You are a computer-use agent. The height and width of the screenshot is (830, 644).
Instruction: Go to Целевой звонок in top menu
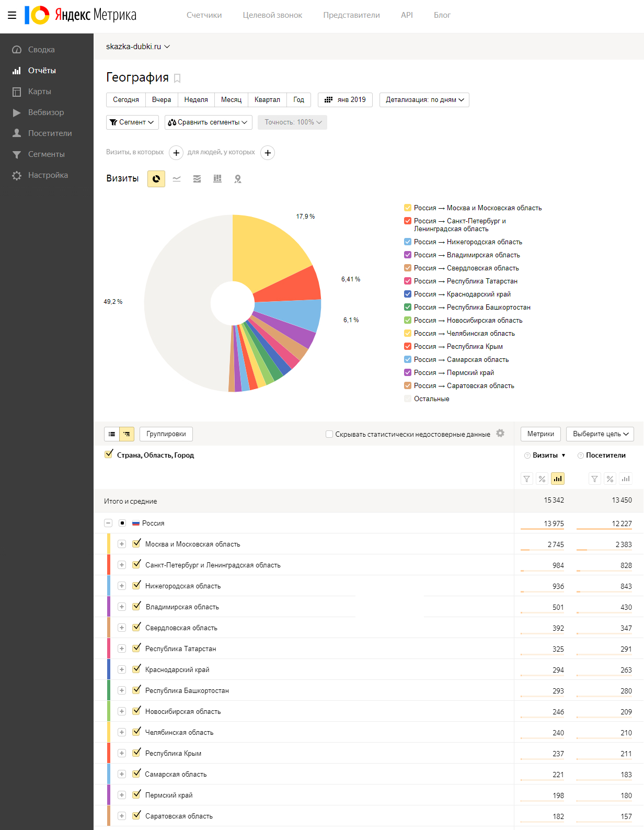(272, 15)
